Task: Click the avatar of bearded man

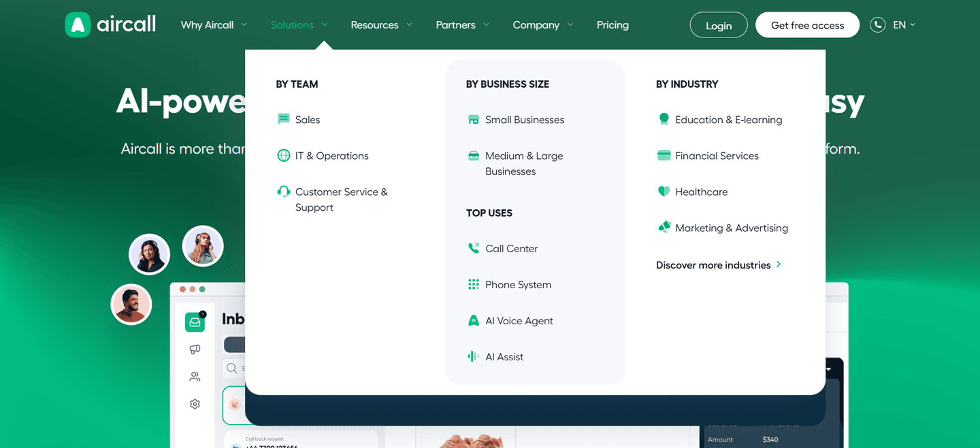Action: pyautogui.click(x=131, y=305)
